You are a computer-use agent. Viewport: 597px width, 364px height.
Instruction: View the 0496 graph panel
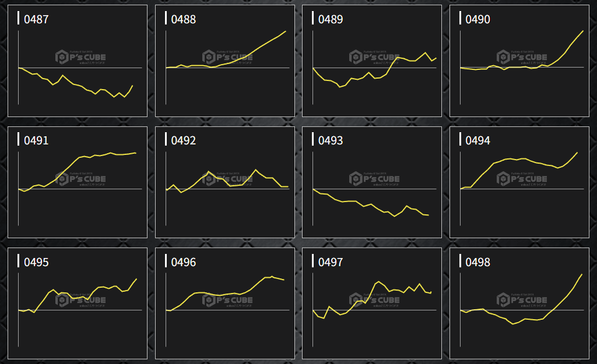coord(225,304)
